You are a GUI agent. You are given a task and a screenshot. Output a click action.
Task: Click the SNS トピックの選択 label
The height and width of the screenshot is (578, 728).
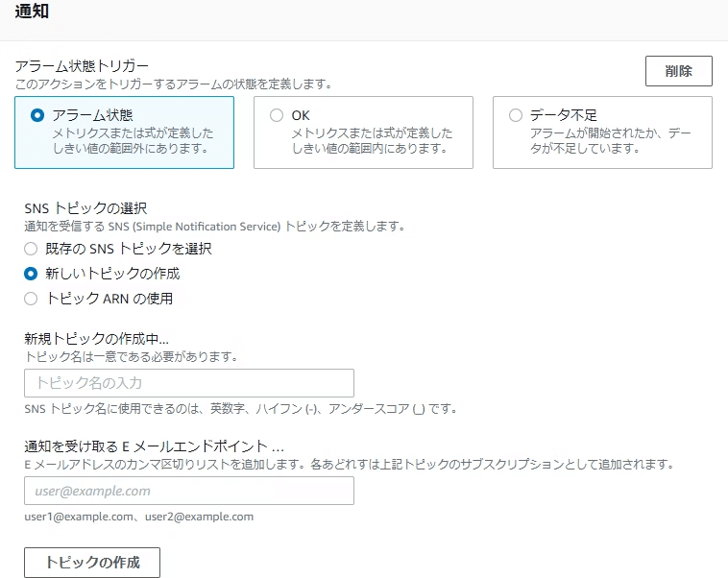[x=85, y=208]
